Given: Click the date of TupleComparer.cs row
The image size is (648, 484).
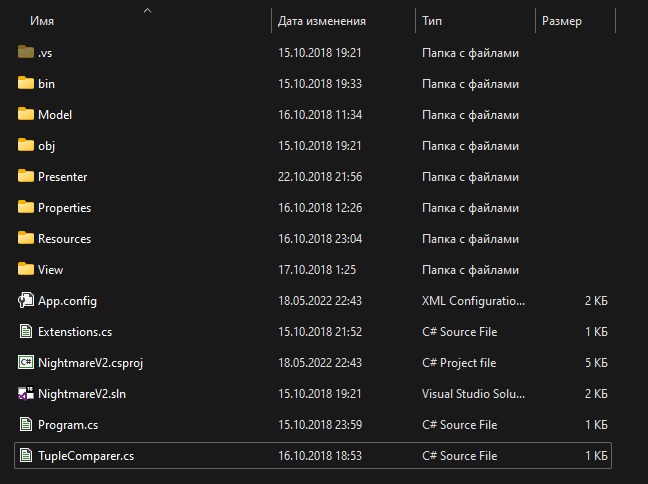Looking at the screenshot, I should [319, 456].
